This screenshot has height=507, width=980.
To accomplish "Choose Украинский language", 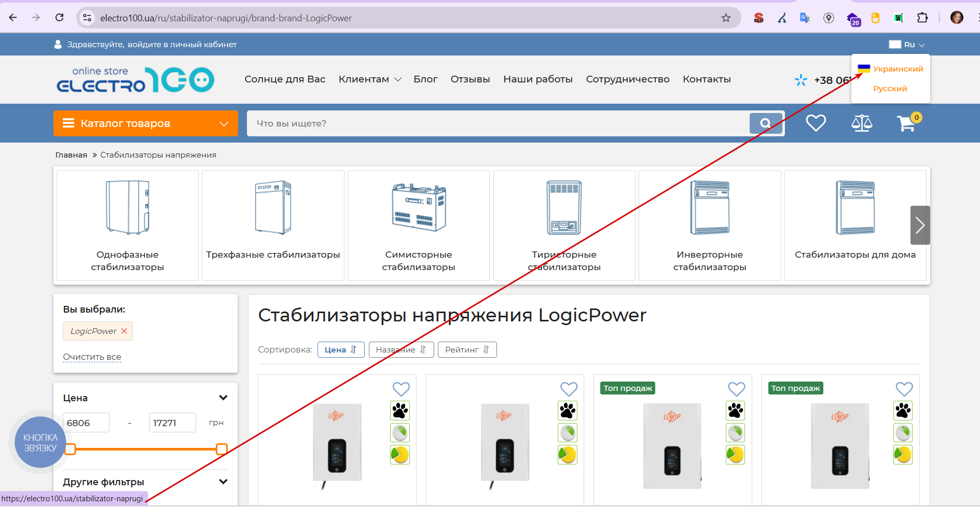I will pos(890,69).
